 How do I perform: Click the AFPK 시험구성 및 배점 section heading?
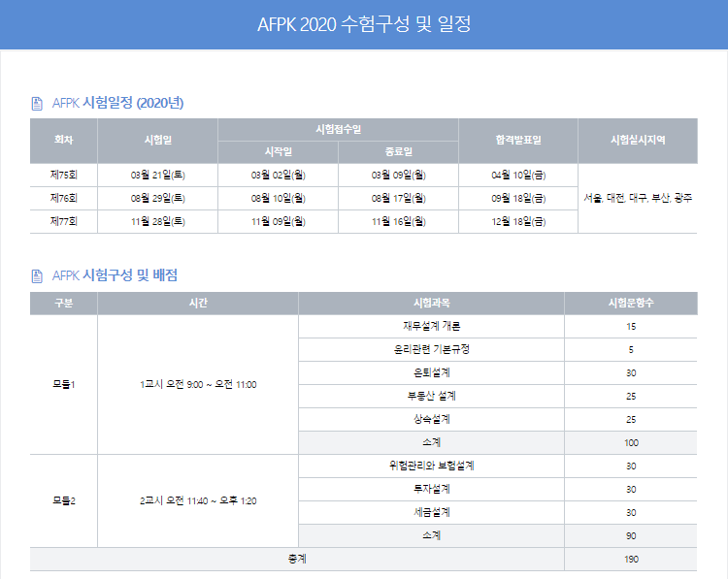tap(115, 275)
